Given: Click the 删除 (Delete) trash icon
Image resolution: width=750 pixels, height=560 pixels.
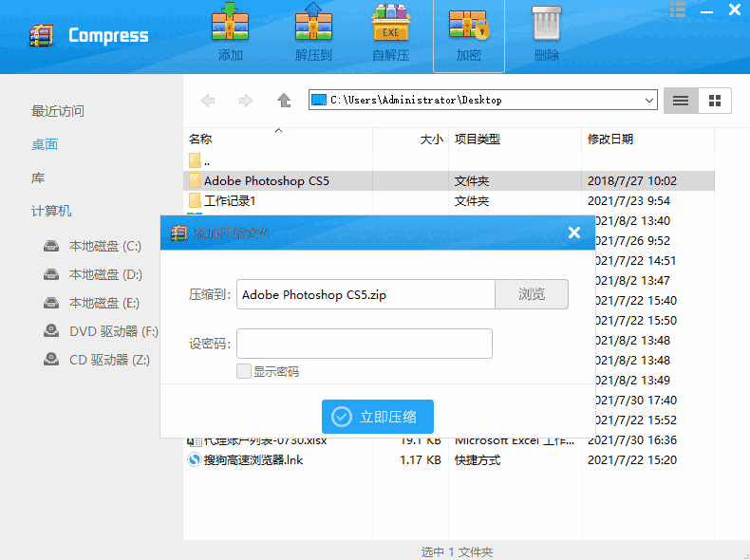Looking at the screenshot, I should (546, 23).
